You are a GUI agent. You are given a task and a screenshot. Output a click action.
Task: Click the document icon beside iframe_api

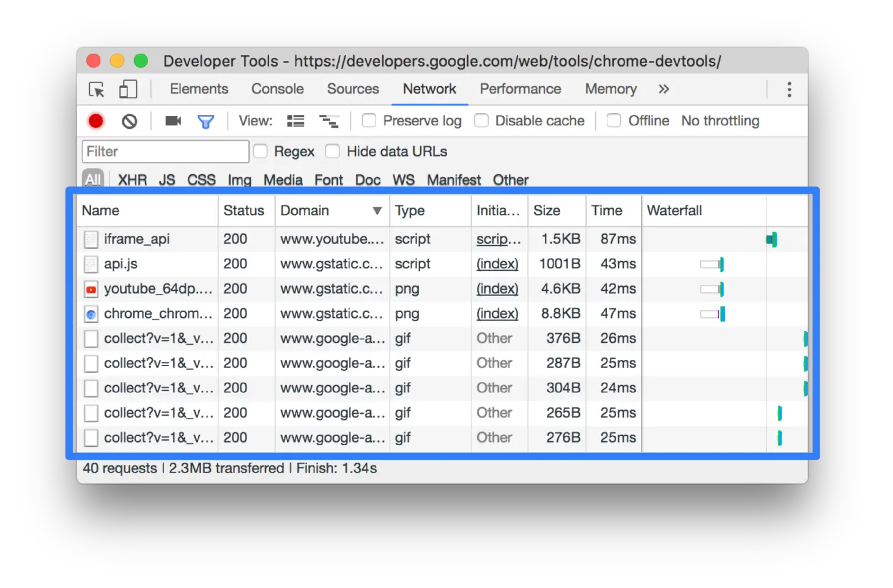pos(91,239)
